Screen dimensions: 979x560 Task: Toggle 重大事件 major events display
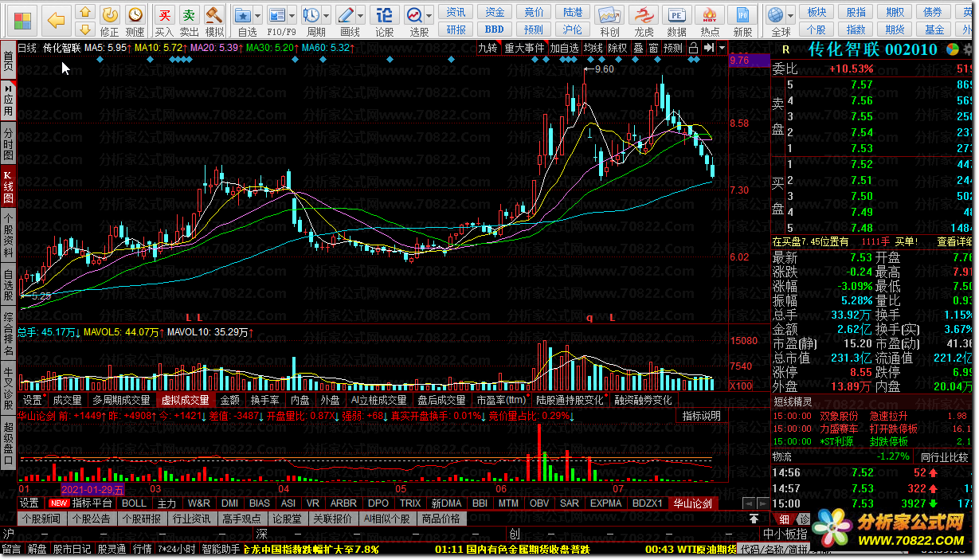pos(523,48)
